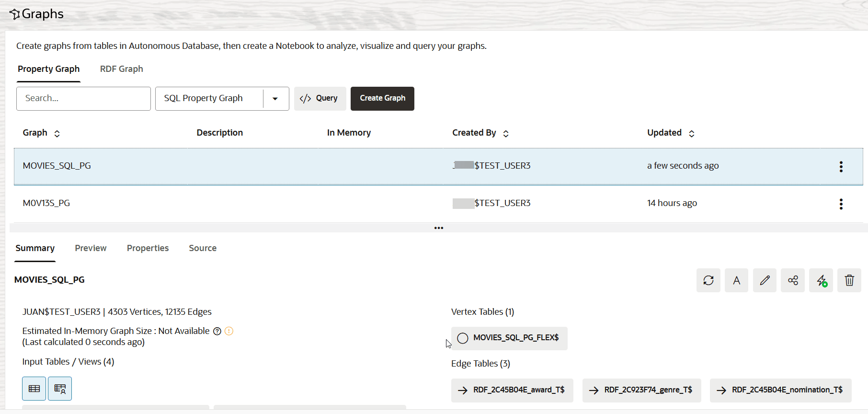Edit graph with the pencil icon
The width and height of the screenshot is (868, 414).
[x=765, y=280]
